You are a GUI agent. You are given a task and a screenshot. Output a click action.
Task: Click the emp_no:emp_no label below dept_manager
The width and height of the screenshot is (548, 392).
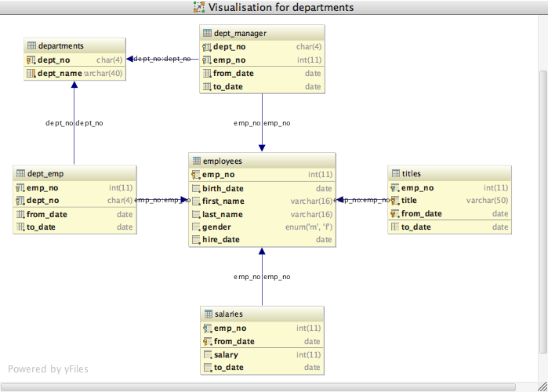(x=262, y=123)
